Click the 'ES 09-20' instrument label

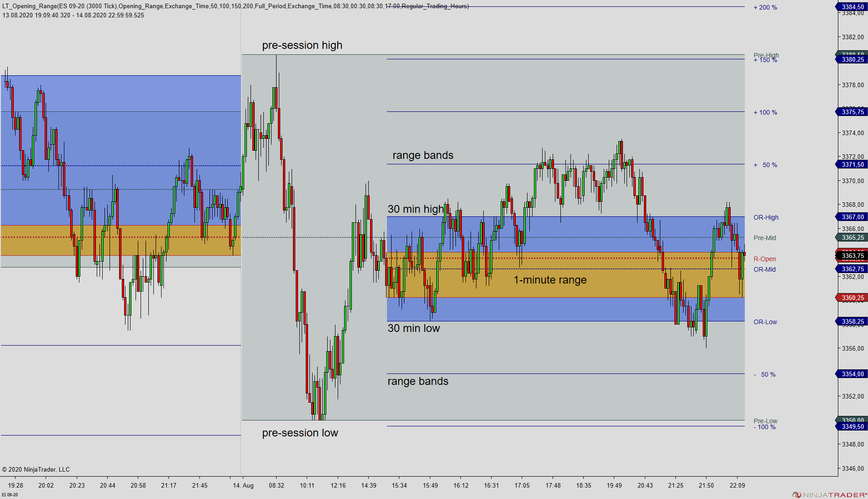click(10, 495)
